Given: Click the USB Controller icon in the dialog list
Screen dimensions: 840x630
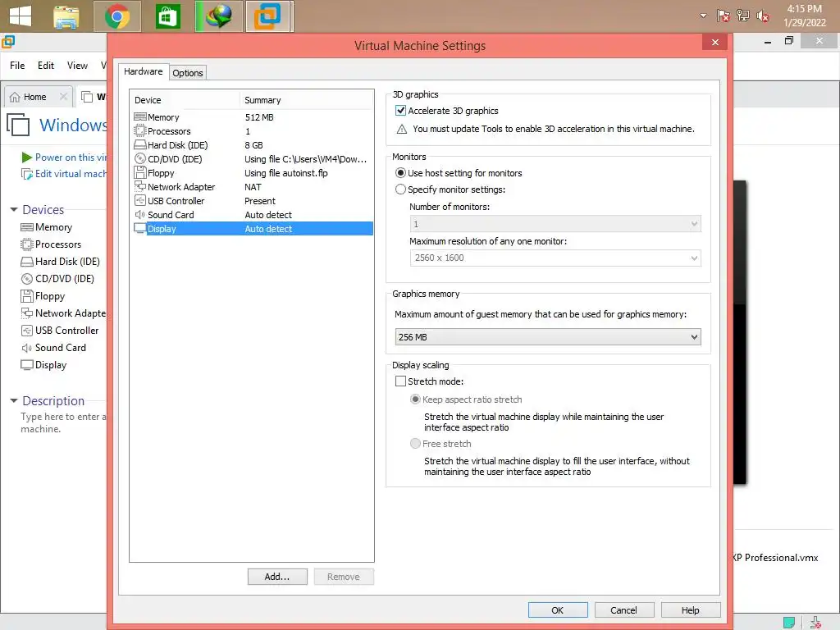Looking at the screenshot, I should [x=139, y=200].
